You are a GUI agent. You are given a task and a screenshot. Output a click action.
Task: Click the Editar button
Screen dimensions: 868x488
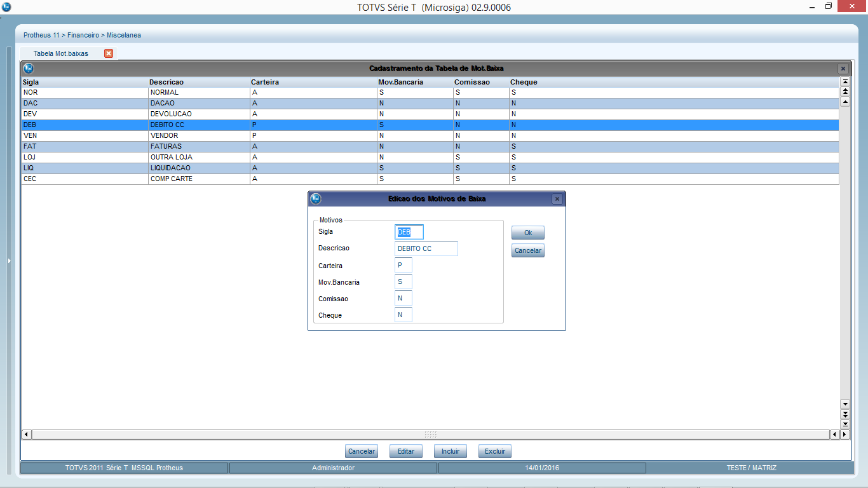tap(406, 451)
